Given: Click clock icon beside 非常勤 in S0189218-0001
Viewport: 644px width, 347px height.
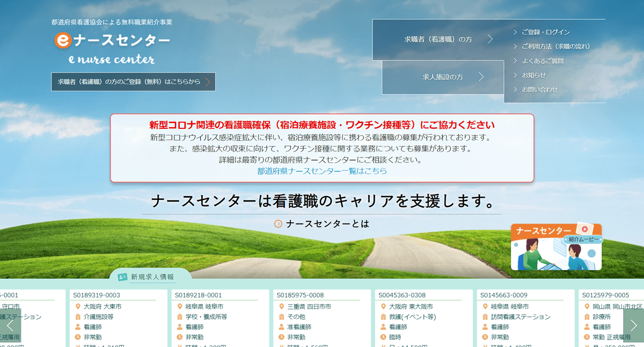Looking at the screenshot, I should 180,337.
